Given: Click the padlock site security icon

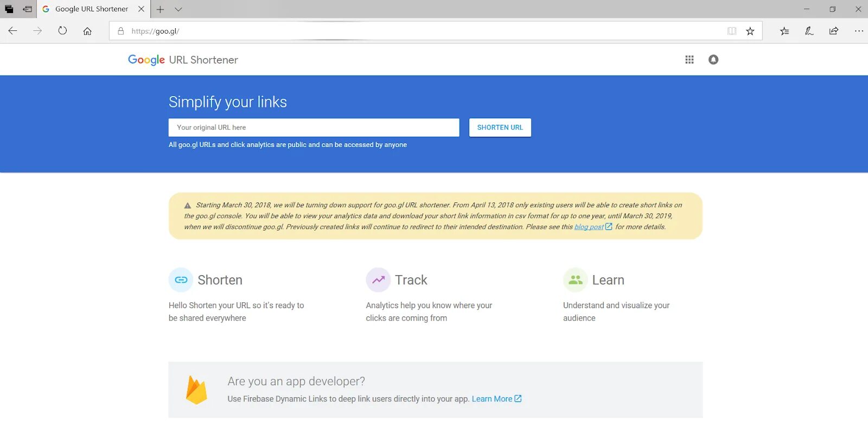Looking at the screenshot, I should pyautogui.click(x=121, y=31).
